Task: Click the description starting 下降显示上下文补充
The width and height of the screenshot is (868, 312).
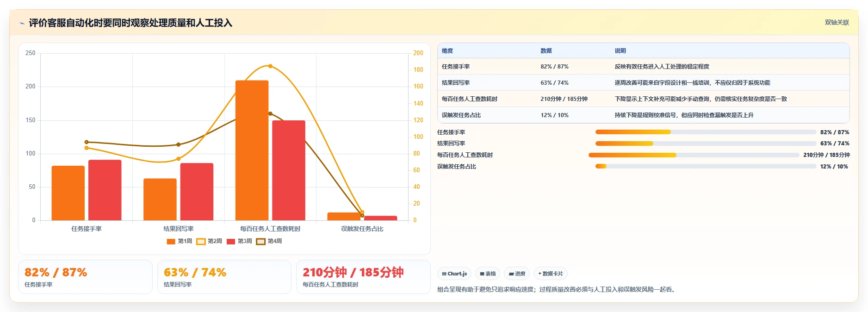Action: coord(701,99)
